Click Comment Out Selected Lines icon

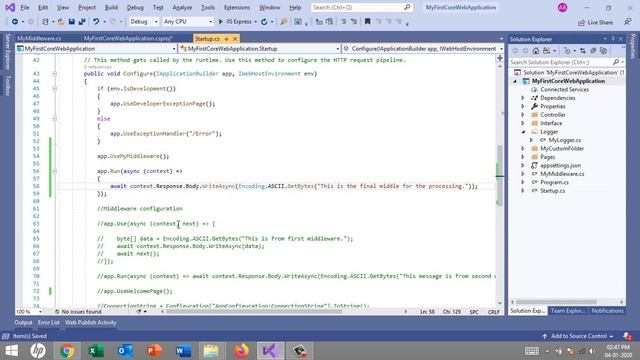click(x=344, y=22)
